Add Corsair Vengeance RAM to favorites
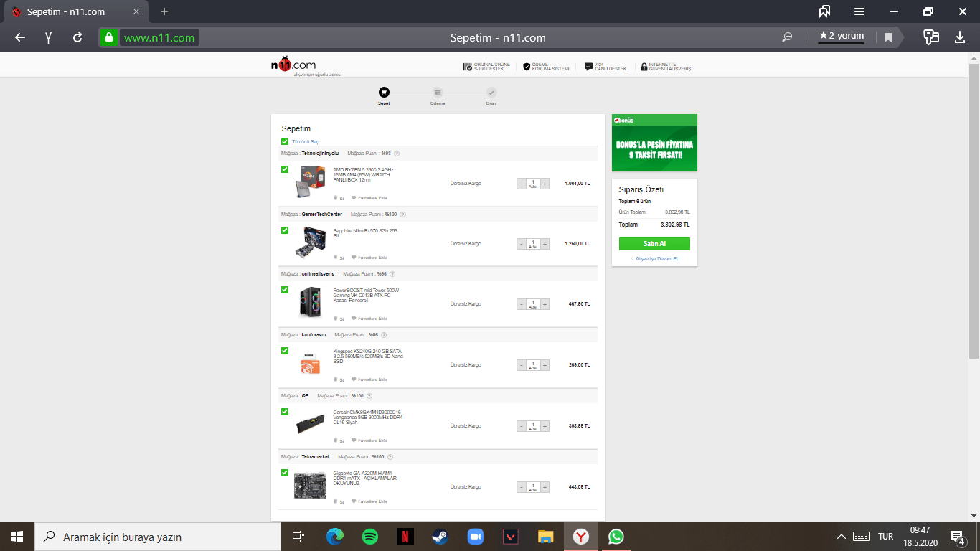 (369, 441)
